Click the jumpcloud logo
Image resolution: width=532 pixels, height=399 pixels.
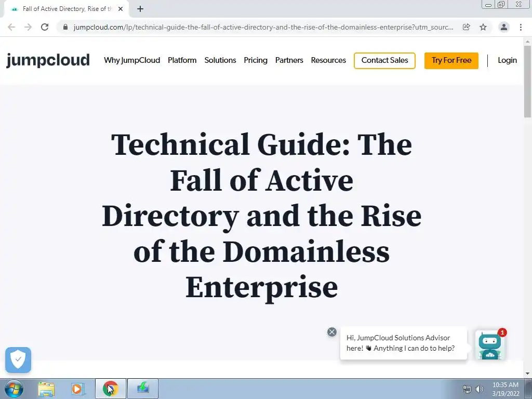coord(48,60)
